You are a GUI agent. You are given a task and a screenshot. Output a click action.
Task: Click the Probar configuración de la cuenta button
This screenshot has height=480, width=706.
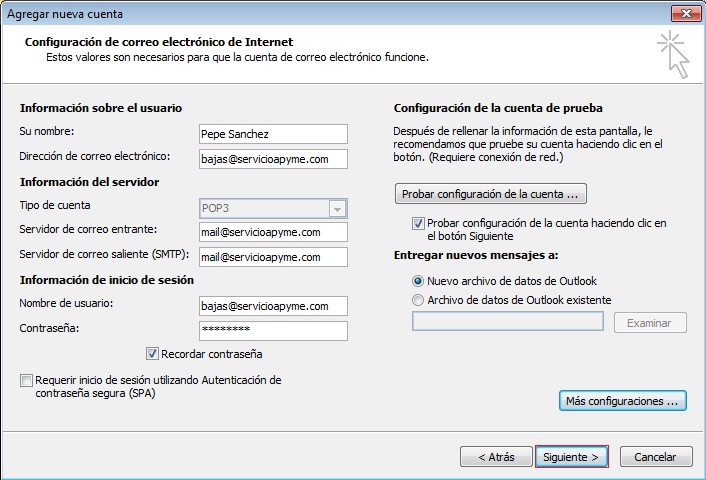point(490,193)
